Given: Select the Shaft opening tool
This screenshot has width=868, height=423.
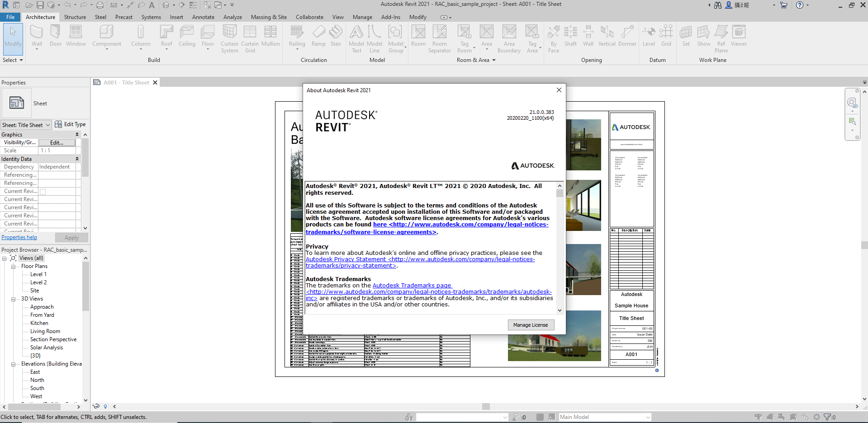Looking at the screenshot, I should coord(570,36).
